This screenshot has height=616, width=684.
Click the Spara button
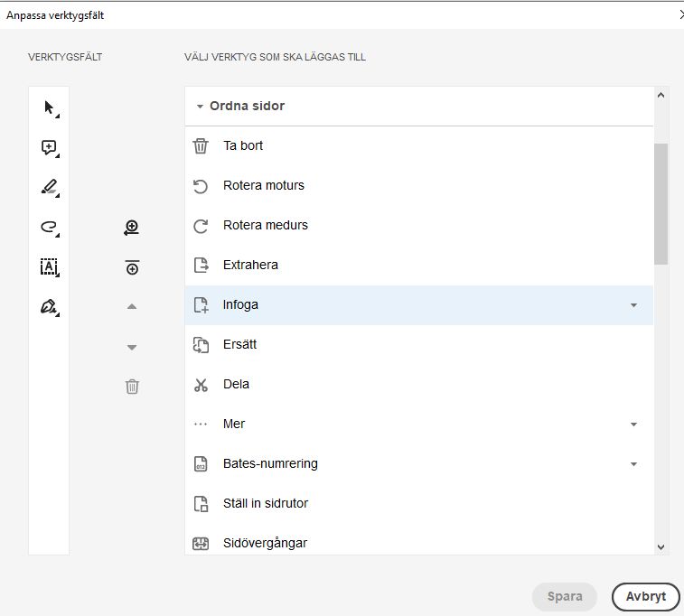pos(565,597)
